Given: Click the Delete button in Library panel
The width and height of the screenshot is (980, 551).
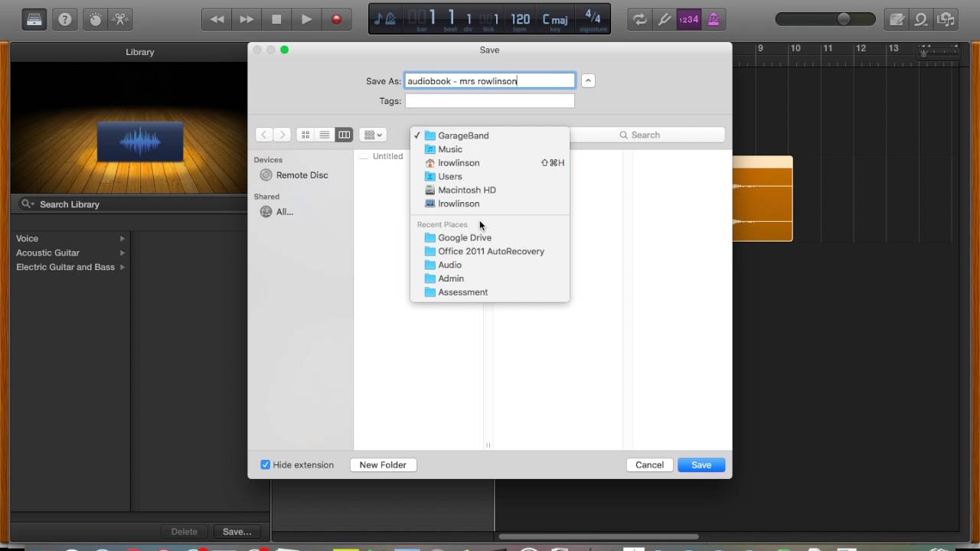Looking at the screenshot, I should (x=184, y=532).
